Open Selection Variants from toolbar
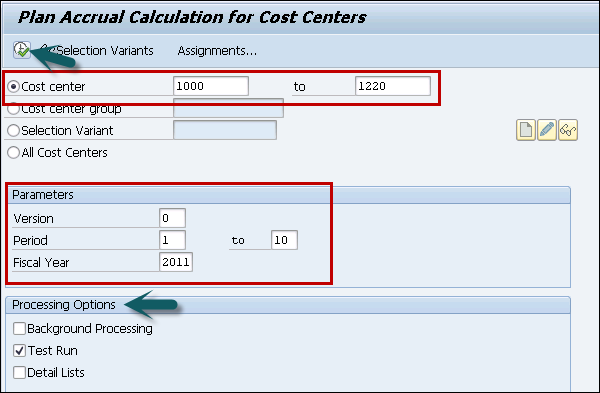Image resolution: width=600 pixels, height=393 pixels. 105,51
